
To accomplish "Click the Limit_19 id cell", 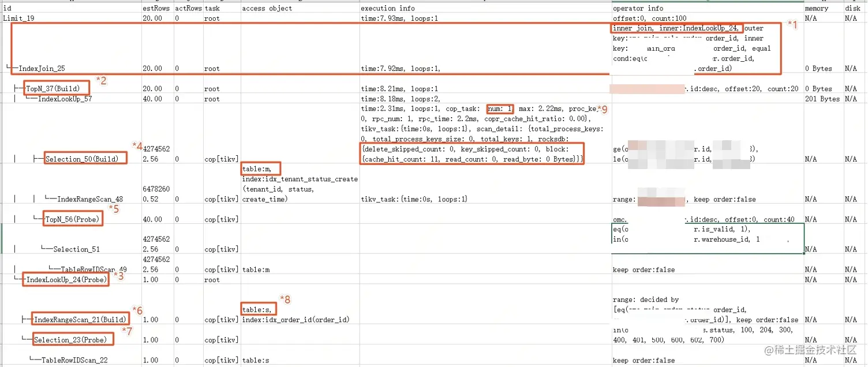I will 72,18.
